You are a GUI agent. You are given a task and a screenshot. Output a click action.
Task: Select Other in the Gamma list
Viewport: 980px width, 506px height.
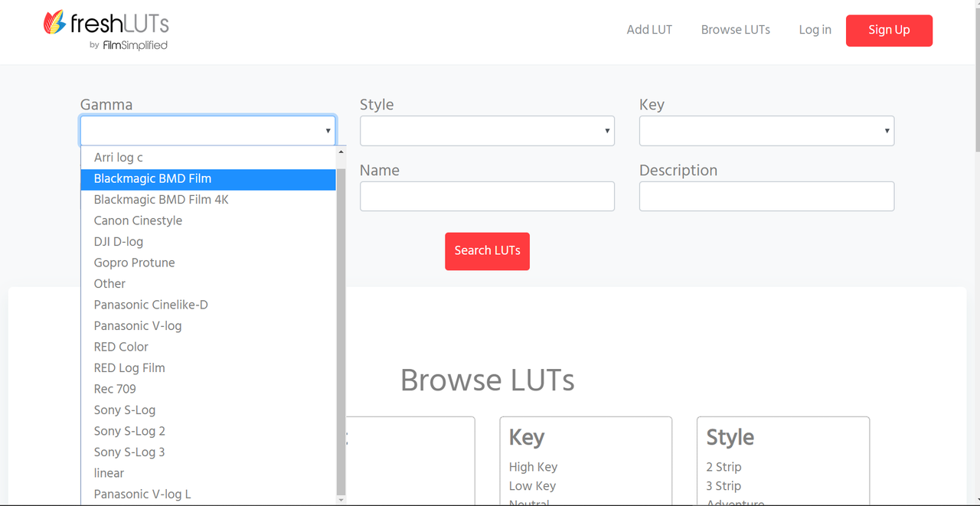(x=208, y=284)
